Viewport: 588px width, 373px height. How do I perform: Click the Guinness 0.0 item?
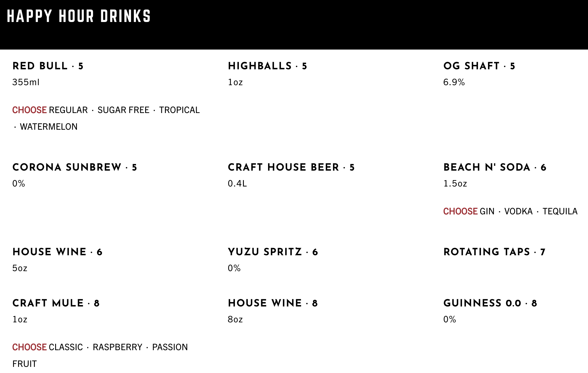[490, 303]
